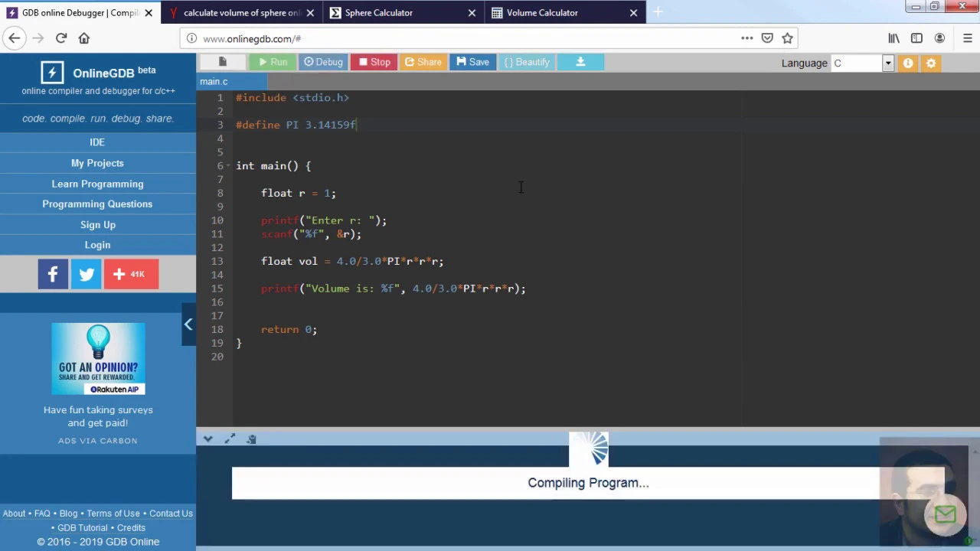The height and width of the screenshot is (551, 980).
Task: Download the code with download icon
Action: point(580,62)
